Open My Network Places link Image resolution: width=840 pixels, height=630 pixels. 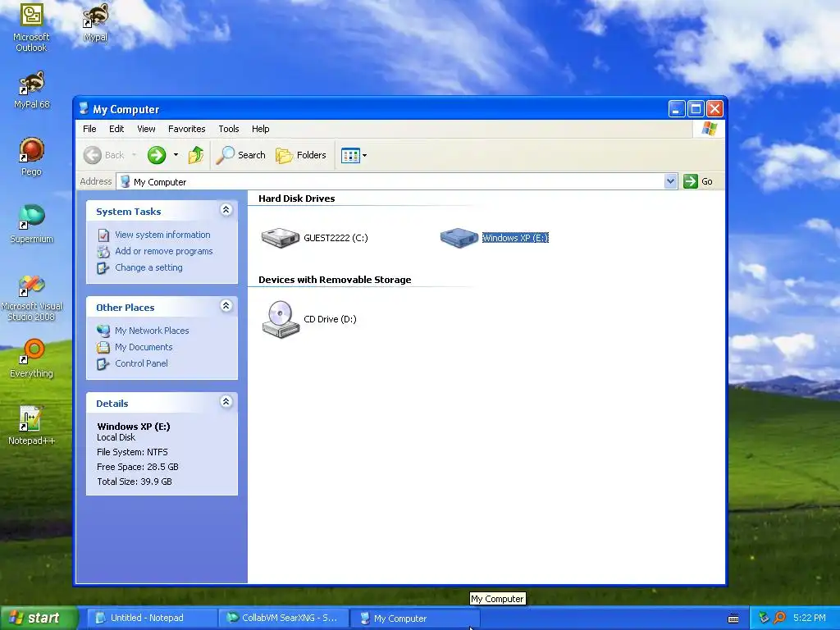152,331
